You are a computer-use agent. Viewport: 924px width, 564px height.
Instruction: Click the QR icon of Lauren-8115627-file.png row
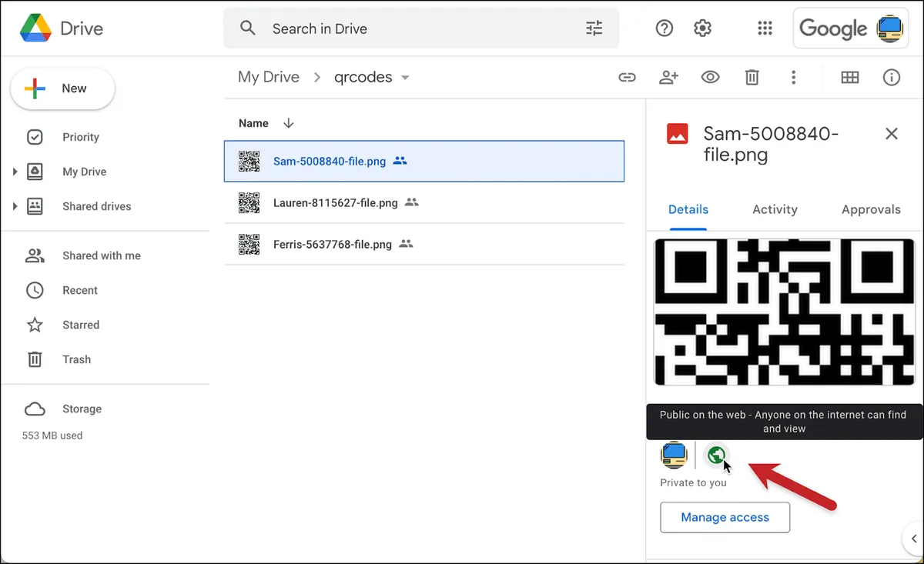point(249,203)
